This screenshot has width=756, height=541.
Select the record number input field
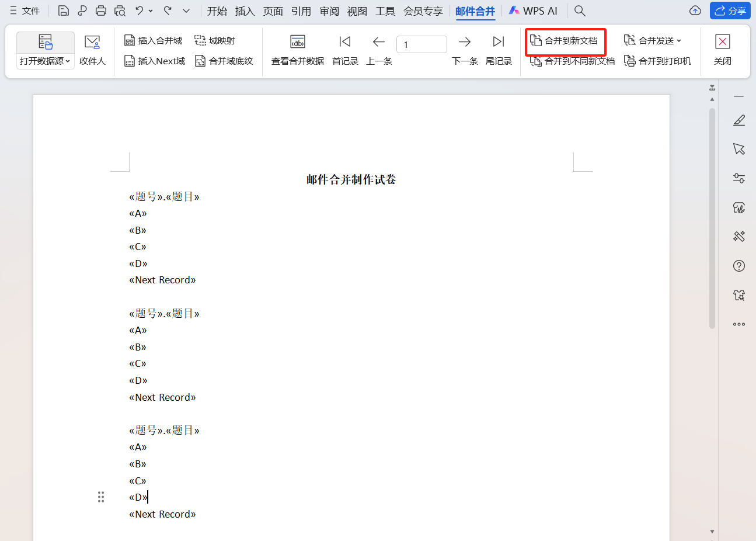tap(421, 44)
